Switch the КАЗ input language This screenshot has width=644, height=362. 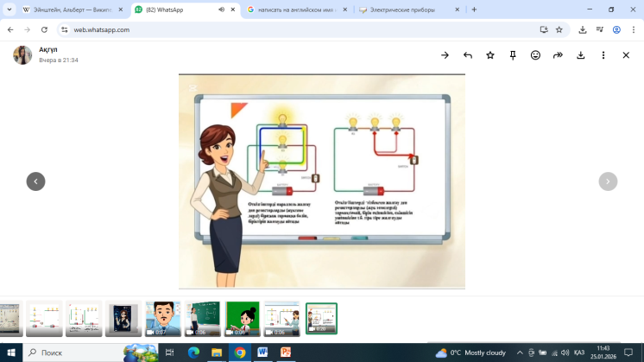[x=579, y=352]
